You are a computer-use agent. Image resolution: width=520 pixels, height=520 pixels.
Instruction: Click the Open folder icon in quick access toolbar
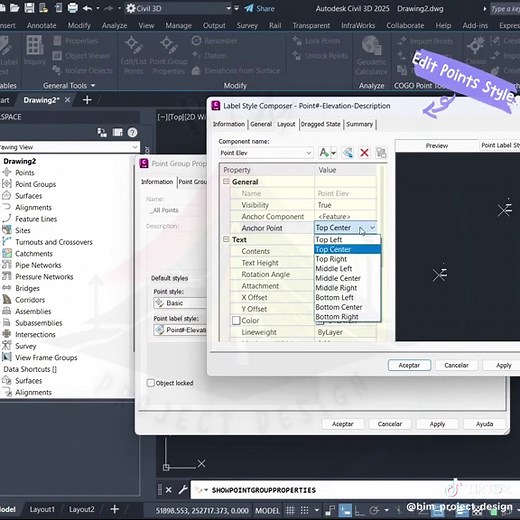pos(14,8)
